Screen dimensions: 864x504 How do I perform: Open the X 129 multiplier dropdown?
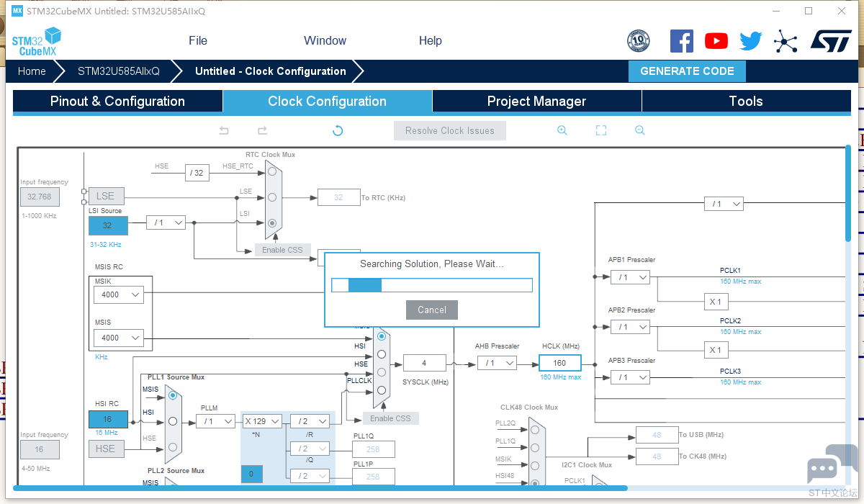[x=261, y=420]
